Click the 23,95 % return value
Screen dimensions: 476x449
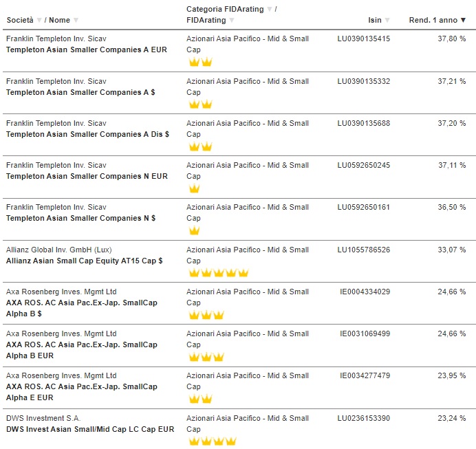tap(452, 375)
